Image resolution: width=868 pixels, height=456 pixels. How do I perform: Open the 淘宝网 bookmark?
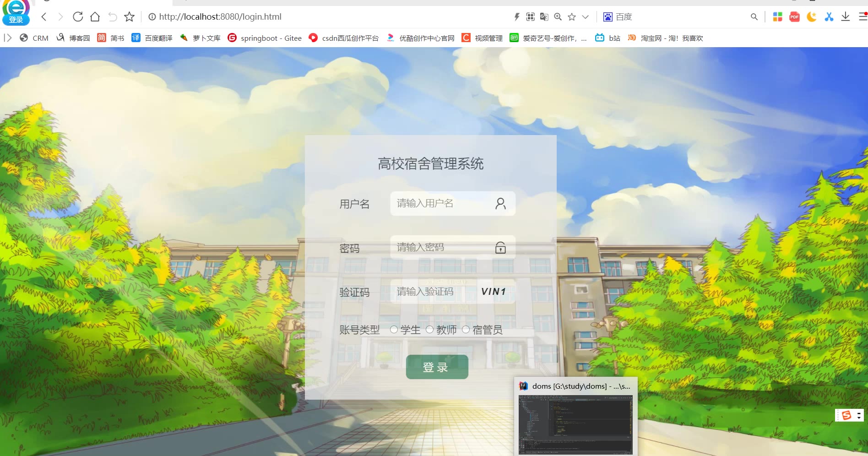tap(665, 38)
